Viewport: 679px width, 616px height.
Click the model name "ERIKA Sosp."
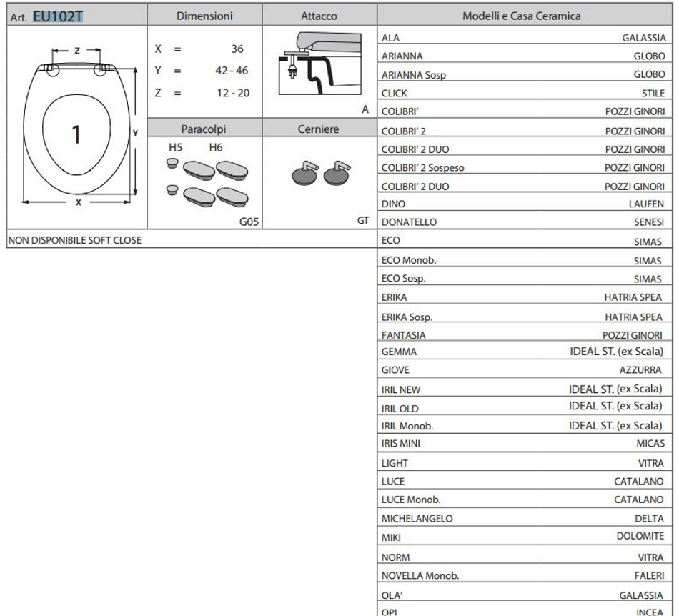click(407, 317)
